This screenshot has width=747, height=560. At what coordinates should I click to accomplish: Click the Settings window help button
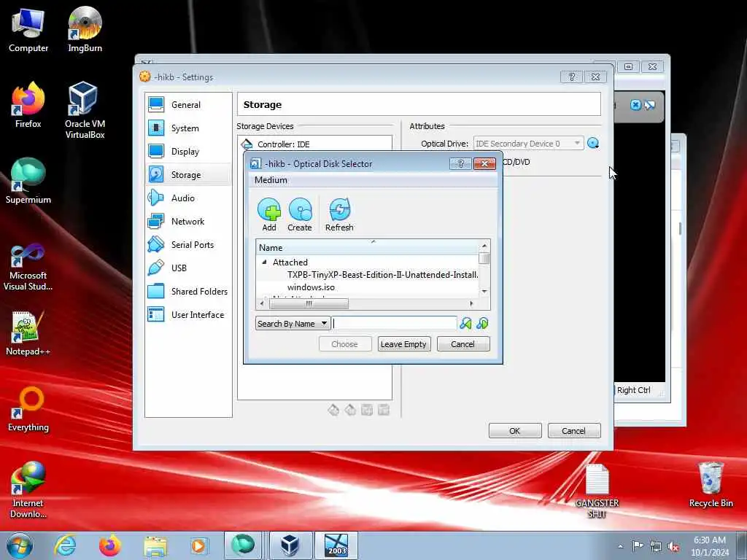tap(572, 77)
